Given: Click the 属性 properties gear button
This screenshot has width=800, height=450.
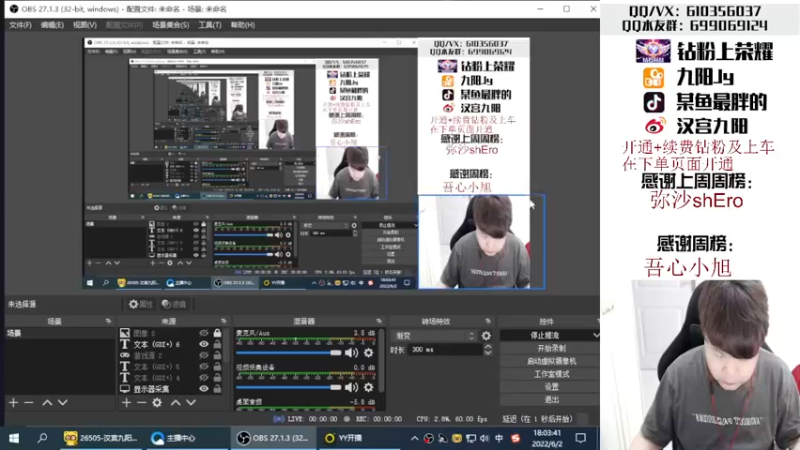Looking at the screenshot, I should click(141, 304).
